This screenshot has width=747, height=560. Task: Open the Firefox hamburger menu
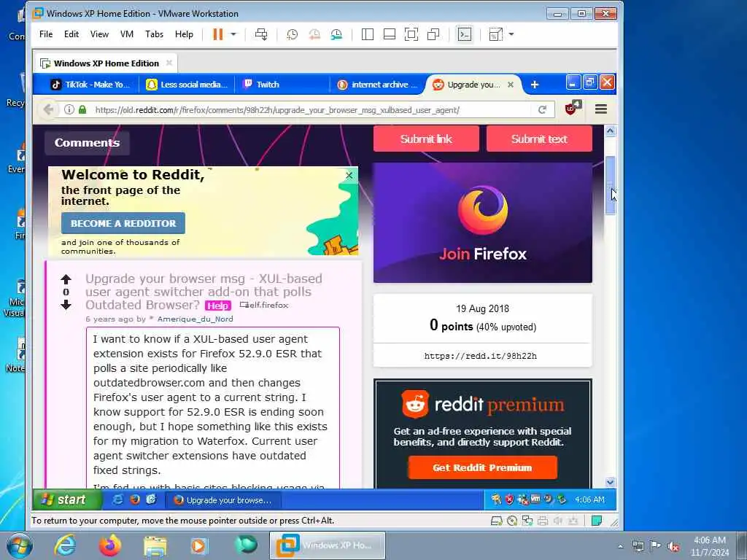coord(601,109)
